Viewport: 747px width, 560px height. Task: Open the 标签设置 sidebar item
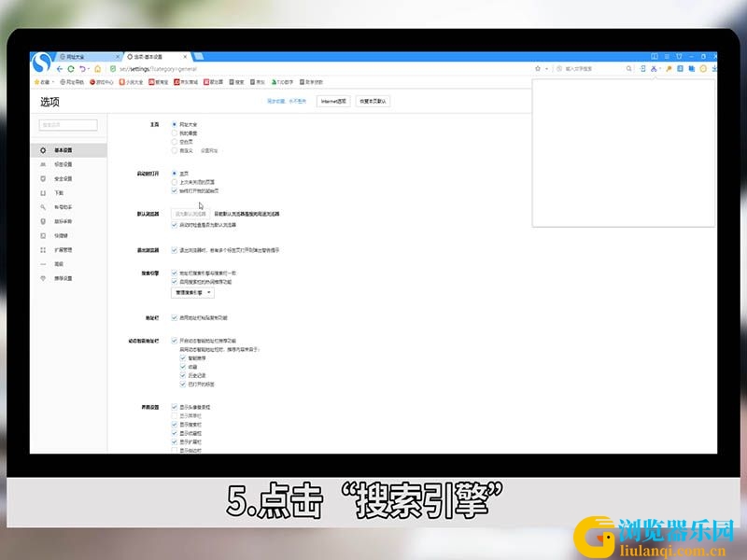69,164
